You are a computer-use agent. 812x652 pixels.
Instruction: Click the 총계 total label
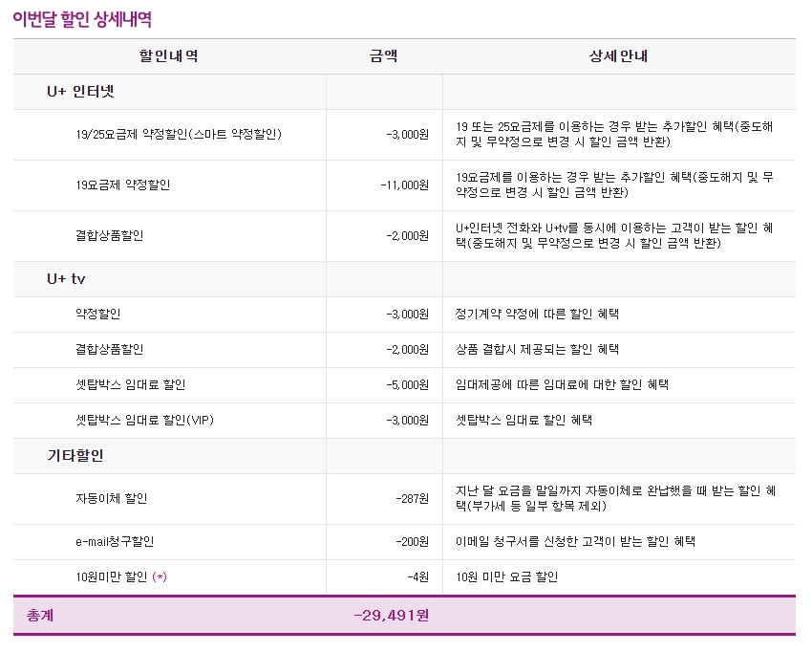(x=40, y=616)
